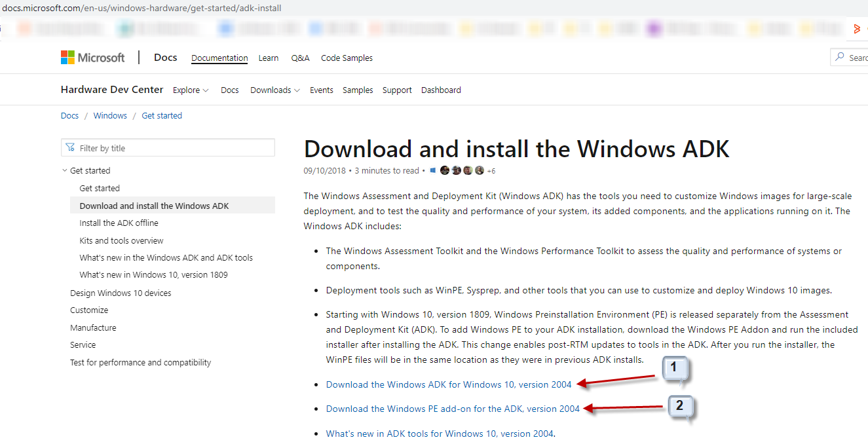This screenshot has height=444, width=868.
Task: Select Kits and tools overview item
Action: coord(121,241)
